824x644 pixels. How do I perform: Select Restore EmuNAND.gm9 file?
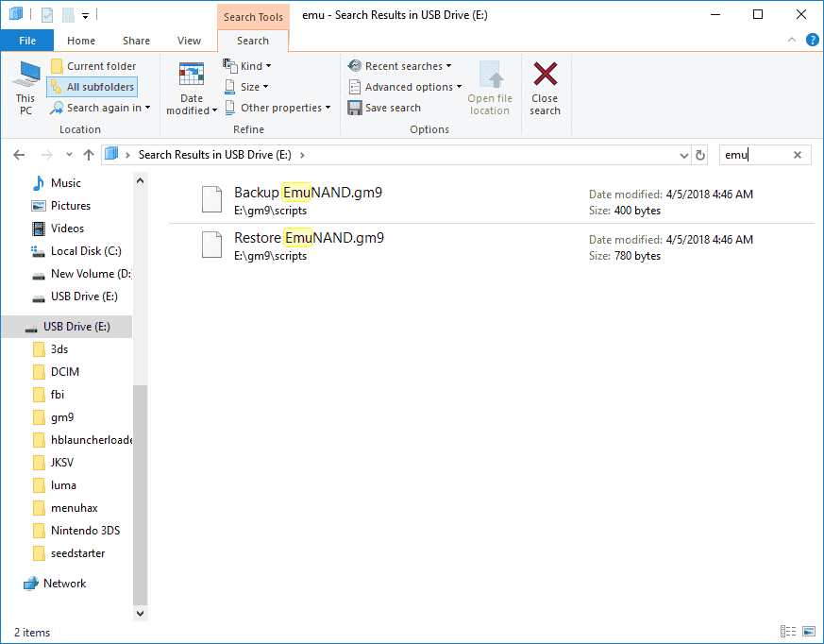tap(309, 238)
